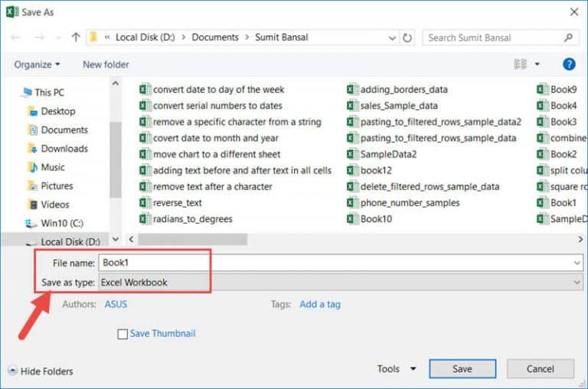The image size is (588, 389).
Task: Click Excel icon of Book9 file
Action: point(542,90)
